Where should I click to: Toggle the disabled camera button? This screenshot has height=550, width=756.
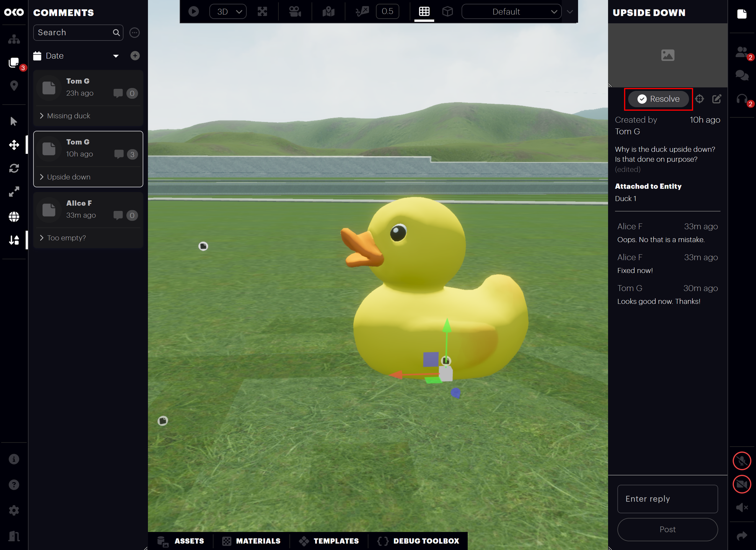(x=742, y=484)
